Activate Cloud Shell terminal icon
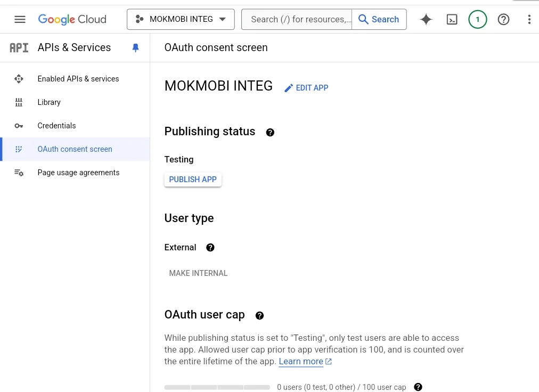The height and width of the screenshot is (392, 539). pos(452,19)
